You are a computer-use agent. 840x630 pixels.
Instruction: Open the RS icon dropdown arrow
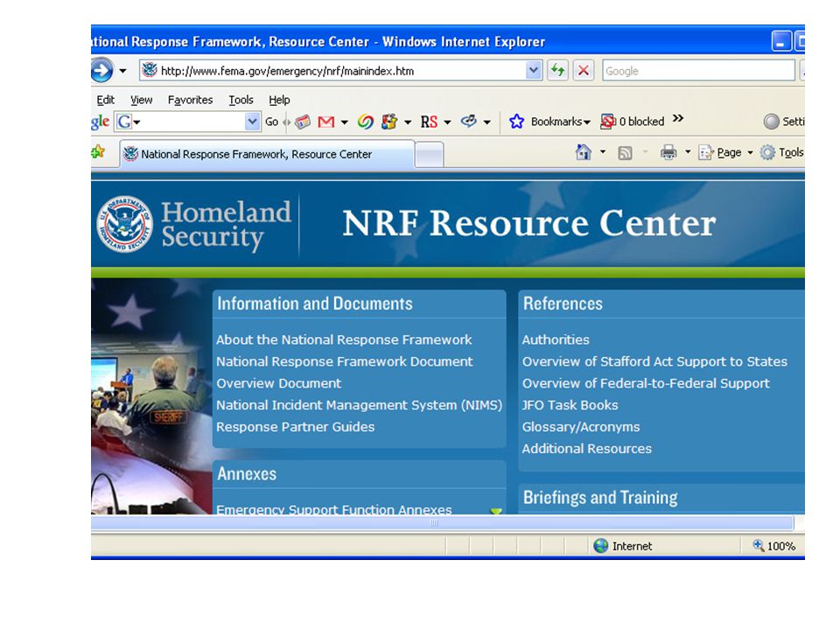447,122
